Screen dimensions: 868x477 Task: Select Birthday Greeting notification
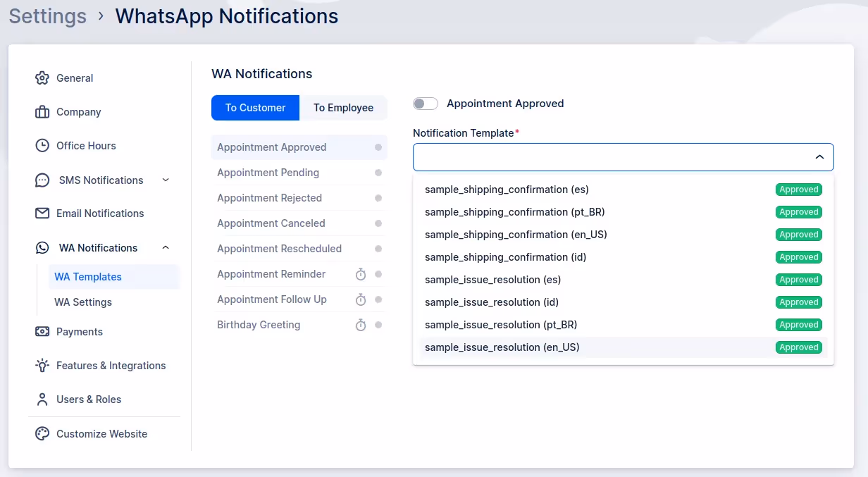(x=299, y=325)
